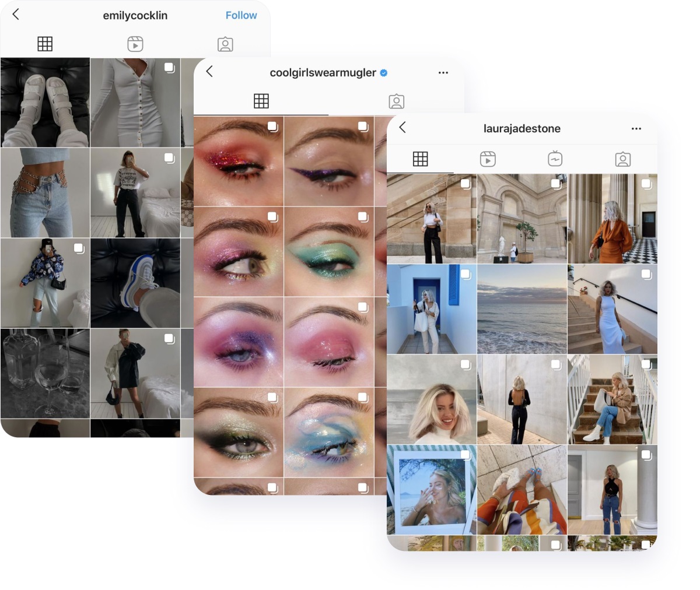
Task: Open orange dress column photo
Action: (x=612, y=219)
